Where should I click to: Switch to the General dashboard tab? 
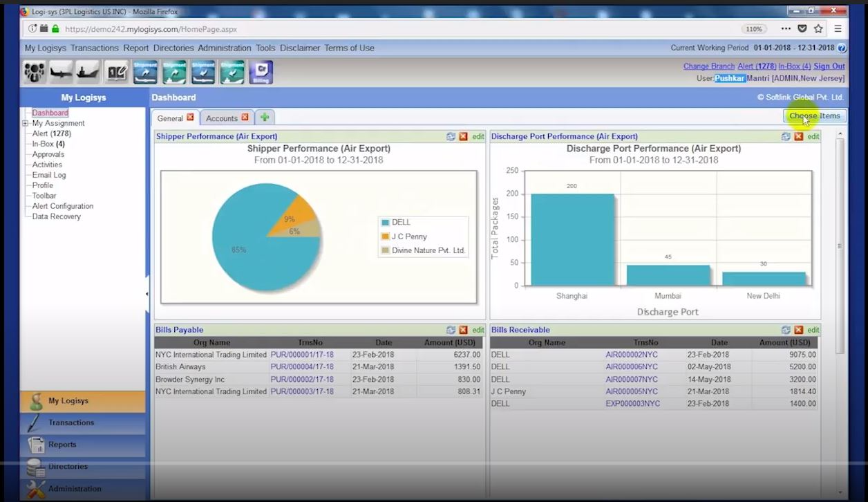(x=171, y=118)
